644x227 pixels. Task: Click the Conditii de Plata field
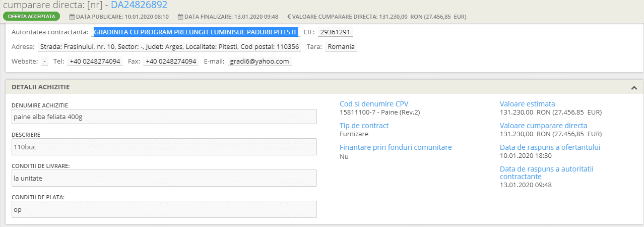click(x=164, y=209)
